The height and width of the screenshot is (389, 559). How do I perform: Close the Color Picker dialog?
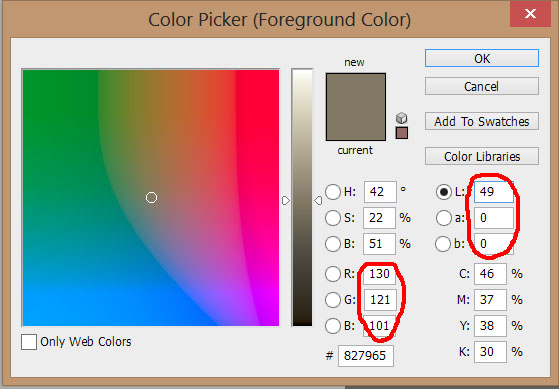(530, 14)
